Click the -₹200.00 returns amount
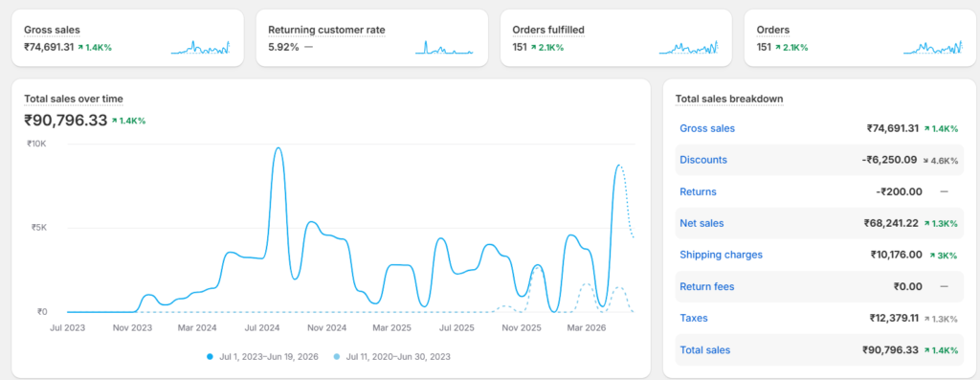Viewport: 980px width, 380px height. pyautogui.click(x=899, y=191)
